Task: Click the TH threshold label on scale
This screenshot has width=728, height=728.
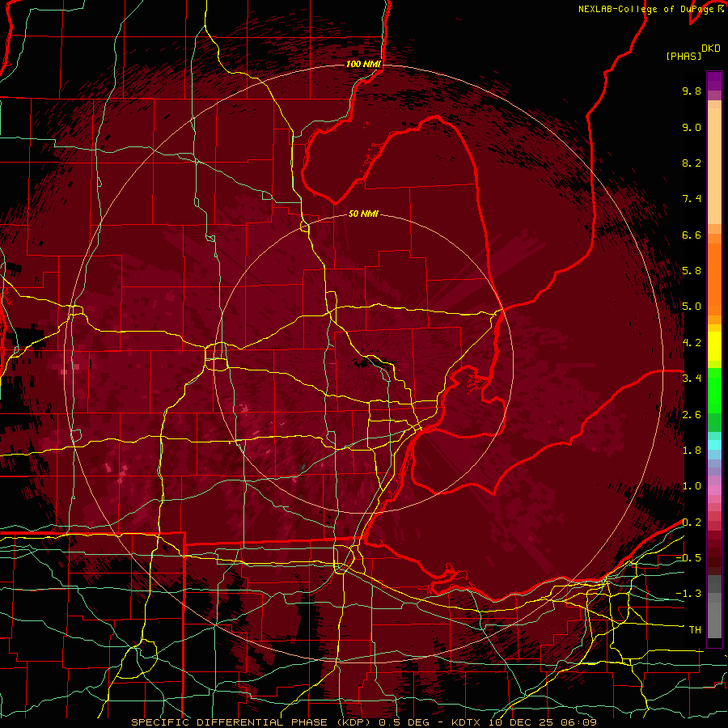Action: tap(695, 630)
